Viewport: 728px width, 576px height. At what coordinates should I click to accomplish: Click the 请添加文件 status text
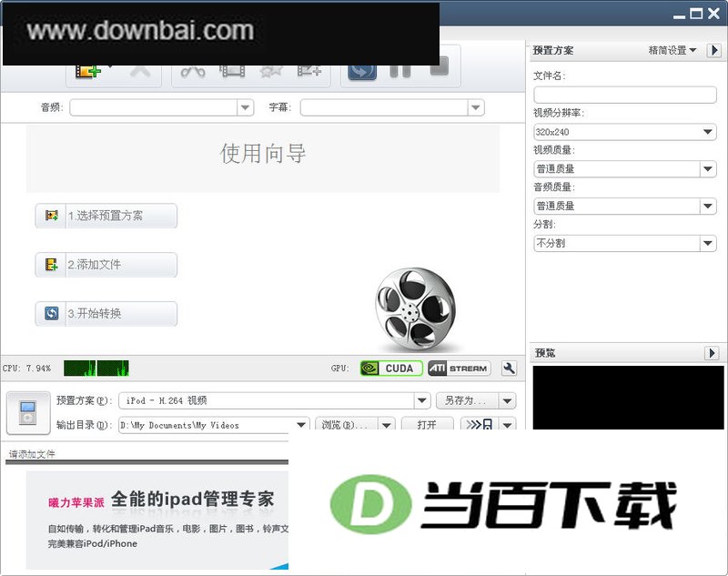32,454
